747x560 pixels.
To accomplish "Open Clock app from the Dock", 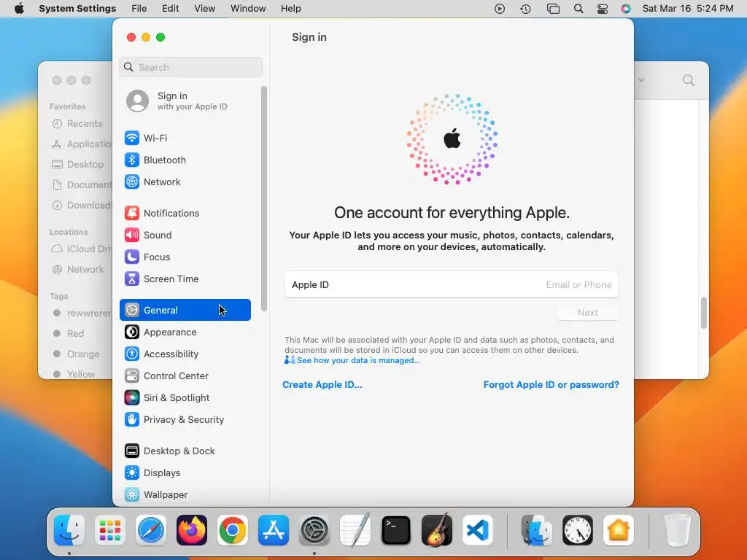I will click(578, 530).
